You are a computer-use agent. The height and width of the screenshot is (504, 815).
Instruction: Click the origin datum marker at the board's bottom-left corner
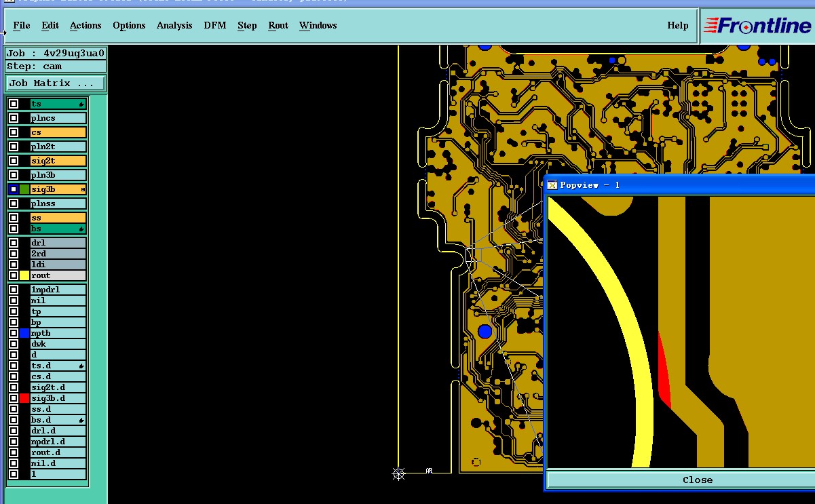(x=399, y=473)
